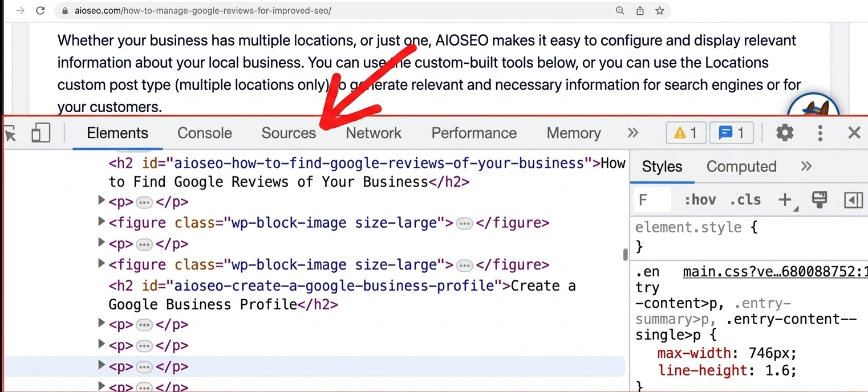
Task: Click the Elements panel scrollbar
Action: tap(624, 255)
